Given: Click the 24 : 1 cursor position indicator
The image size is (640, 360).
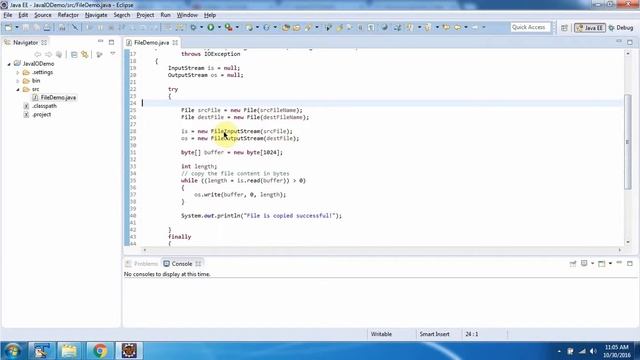Looking at the screenshot, I should [471, 334].
